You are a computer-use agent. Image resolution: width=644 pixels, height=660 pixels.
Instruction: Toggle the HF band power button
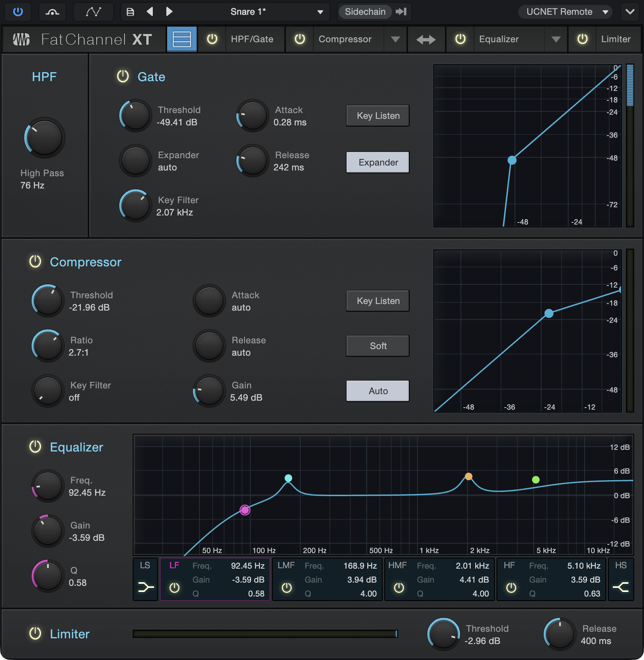point(511,588)
